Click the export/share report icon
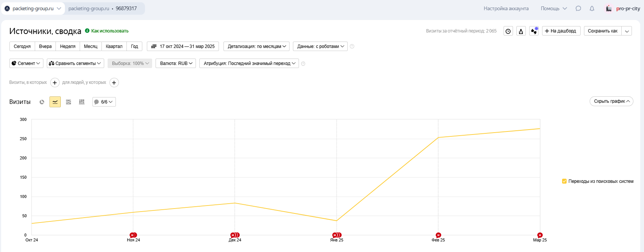This screenshot has height=252, width=644. click(521, 31)
